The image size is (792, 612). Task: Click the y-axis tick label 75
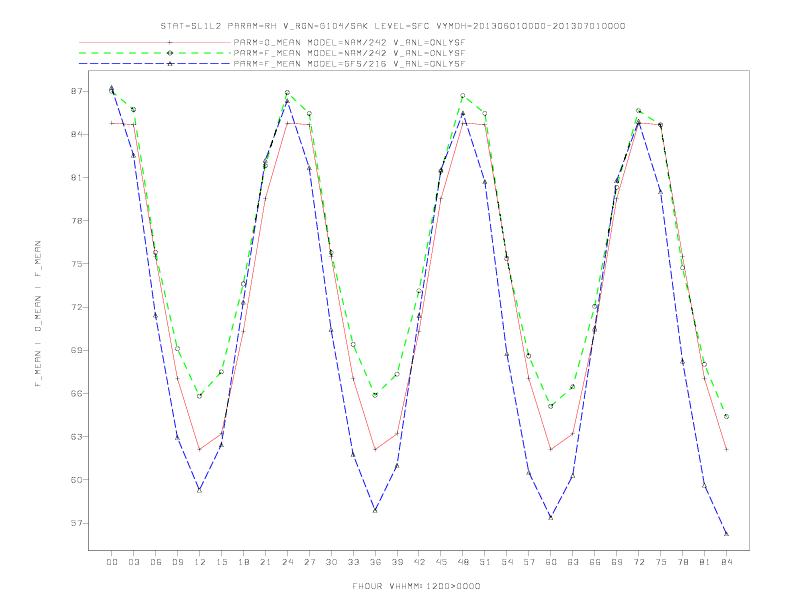tap(76, 264)
